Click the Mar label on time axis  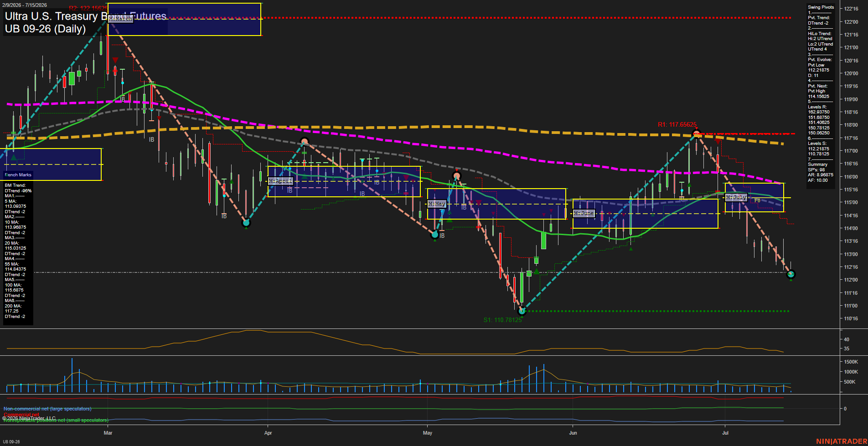[108, 433]
